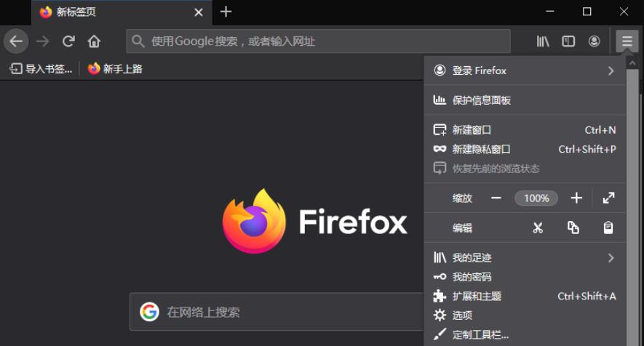The height and width of the screenshot is (346, 644).
Task: Open 登录 Firefox menu entry
Action: point(525,71)
